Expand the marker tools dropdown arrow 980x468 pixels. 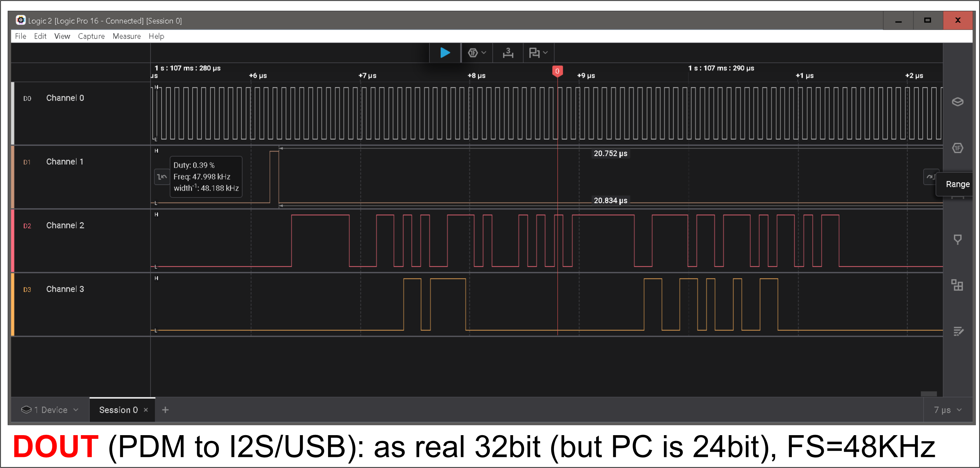(x=545, y=53)
